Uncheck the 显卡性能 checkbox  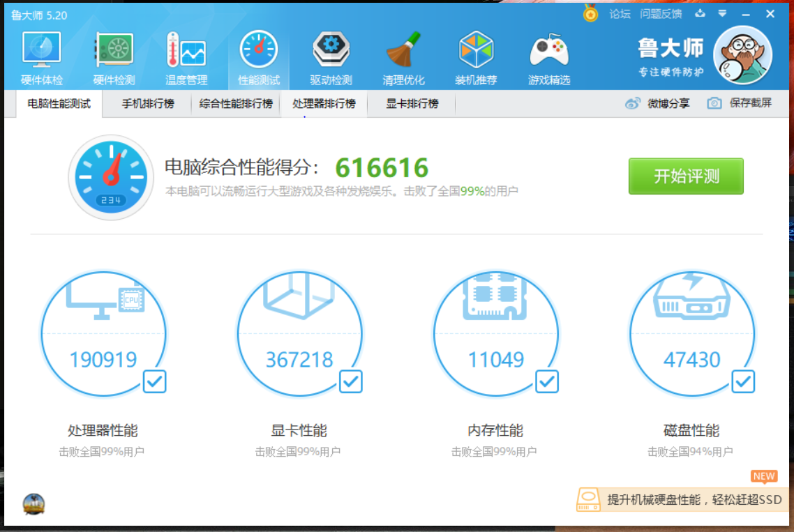pos(350,381)
